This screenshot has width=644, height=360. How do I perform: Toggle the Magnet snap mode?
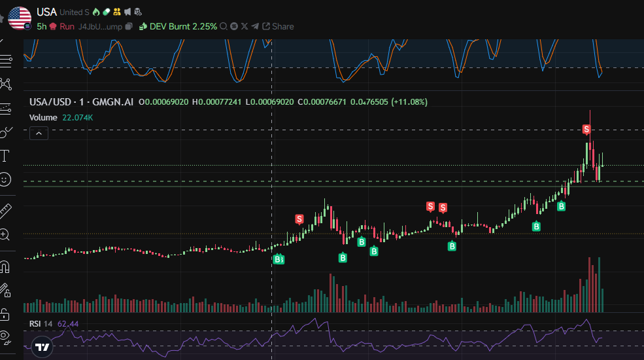click(5, 267)
